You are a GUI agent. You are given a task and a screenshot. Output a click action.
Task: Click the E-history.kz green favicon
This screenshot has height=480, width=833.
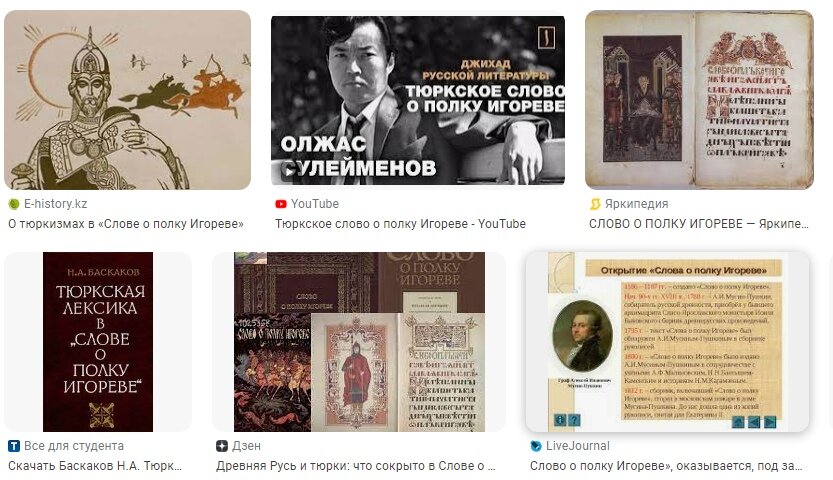point(13,204)
